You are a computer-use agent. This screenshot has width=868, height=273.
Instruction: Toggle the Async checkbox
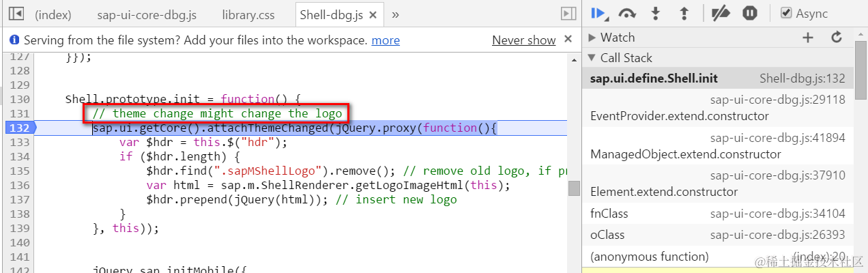click(x=786, y=13)
